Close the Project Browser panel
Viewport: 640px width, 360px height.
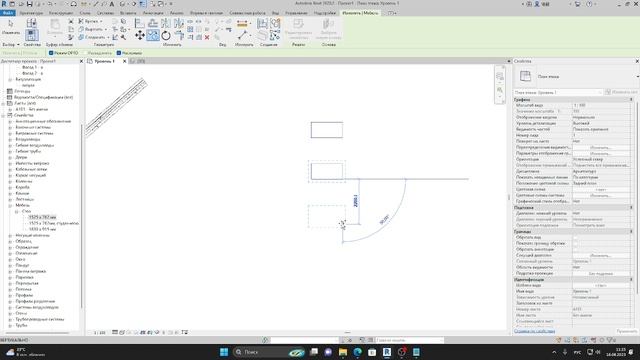81,61
